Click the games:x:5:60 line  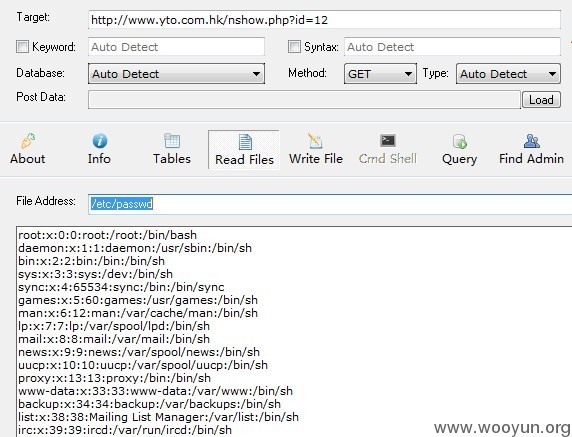[138, 300]
